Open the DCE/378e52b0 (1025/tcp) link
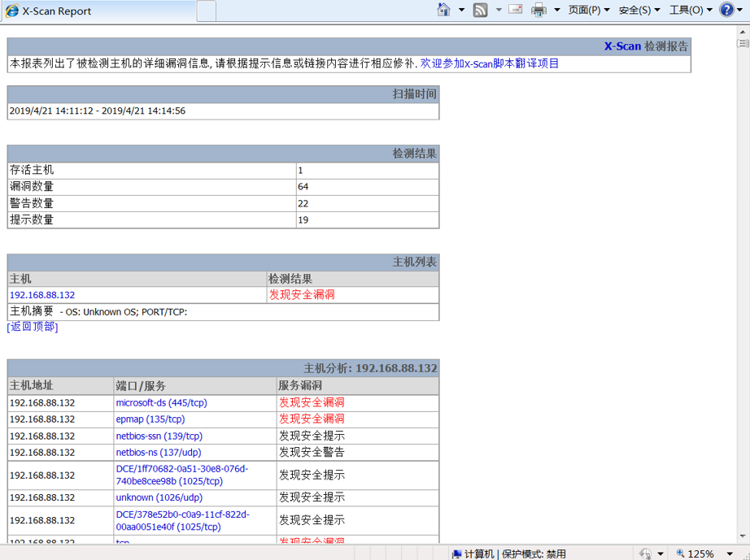750x560 pixels. [x=183, y=521]
